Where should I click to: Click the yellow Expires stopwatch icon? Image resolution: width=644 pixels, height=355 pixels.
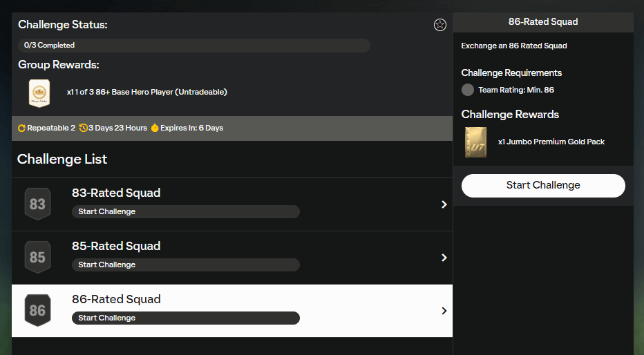click(x=155, y=128)
